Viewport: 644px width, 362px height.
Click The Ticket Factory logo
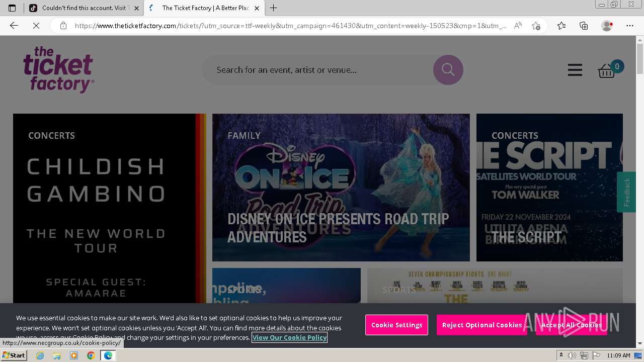(58, 70)
